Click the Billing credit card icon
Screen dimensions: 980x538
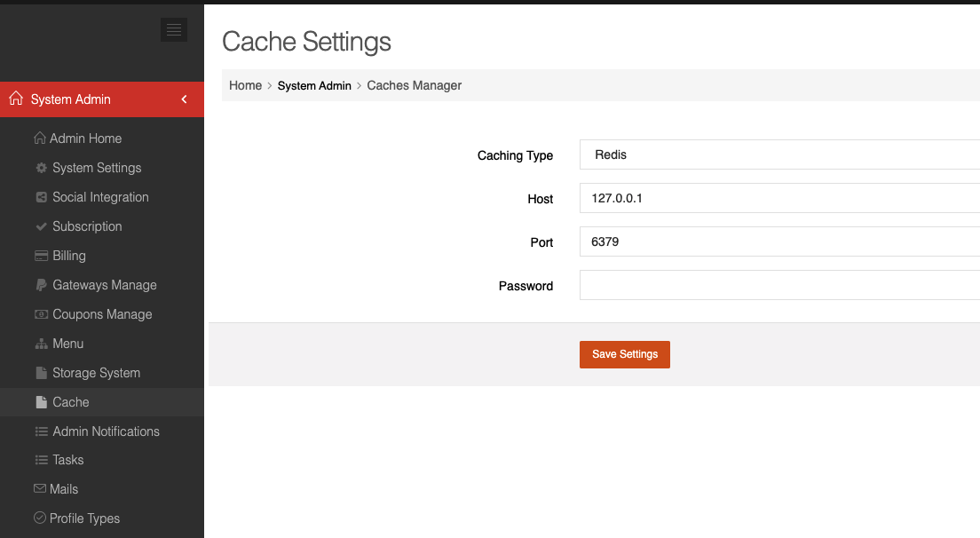pyautogui.click(x=41, y=256)
